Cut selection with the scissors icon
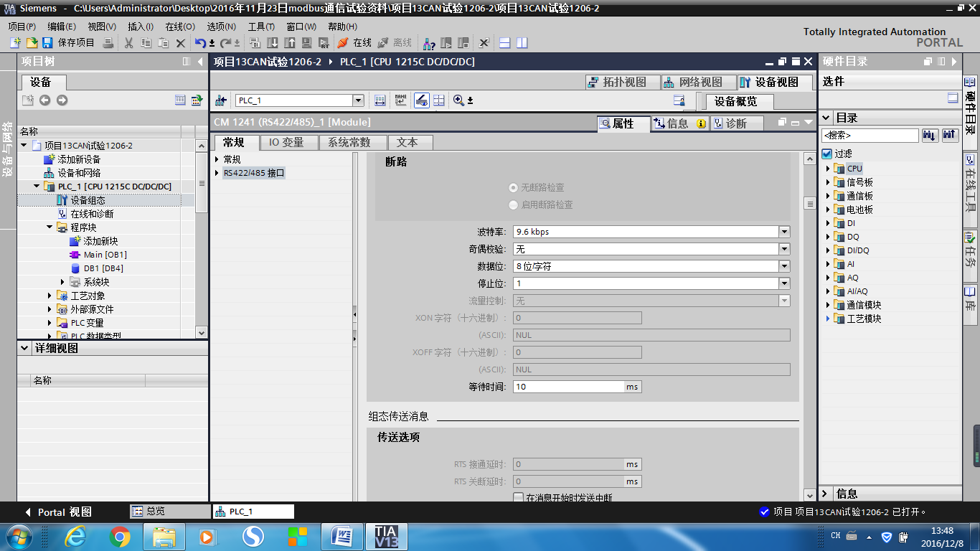The image size is (980, 551). click(x=129, y=43)
